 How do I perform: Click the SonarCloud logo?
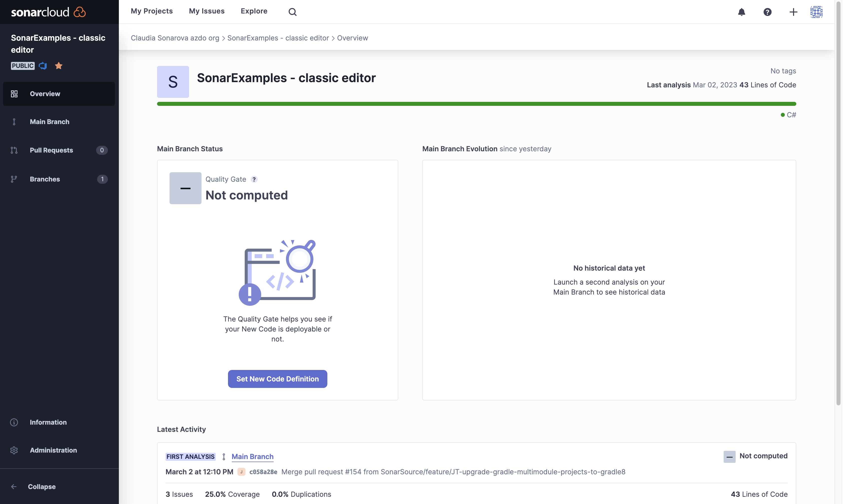point(48,12)
